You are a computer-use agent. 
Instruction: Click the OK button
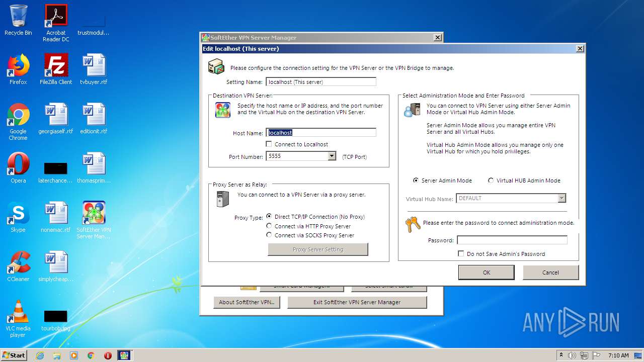coord(487,273)
